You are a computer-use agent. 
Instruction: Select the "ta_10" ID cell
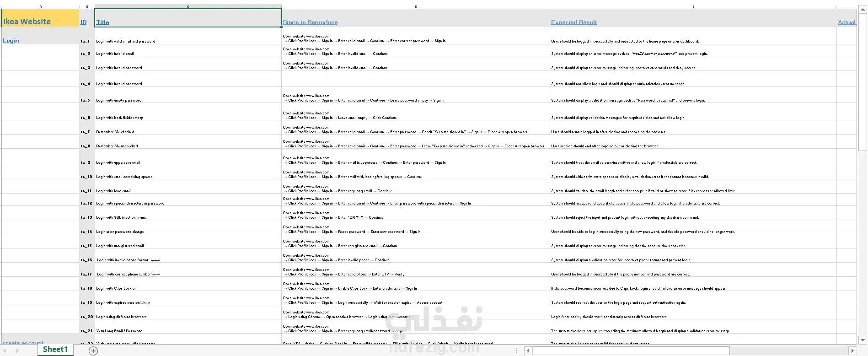tap(87, 172)
